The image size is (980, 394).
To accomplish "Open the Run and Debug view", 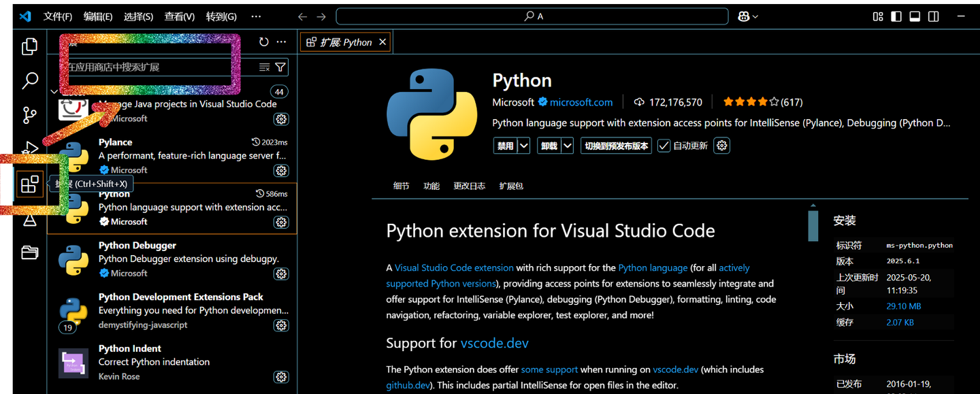I will (x=30, y=148).
